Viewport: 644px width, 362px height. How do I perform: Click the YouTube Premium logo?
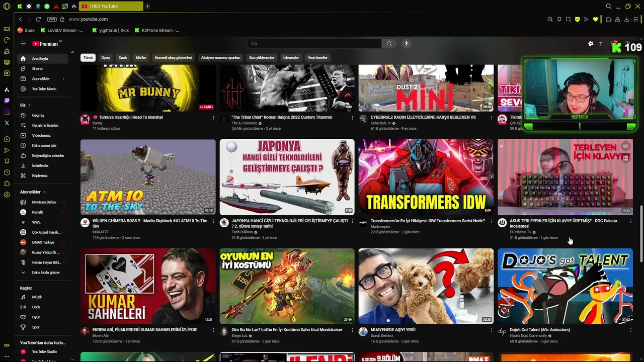pos(45,44)
